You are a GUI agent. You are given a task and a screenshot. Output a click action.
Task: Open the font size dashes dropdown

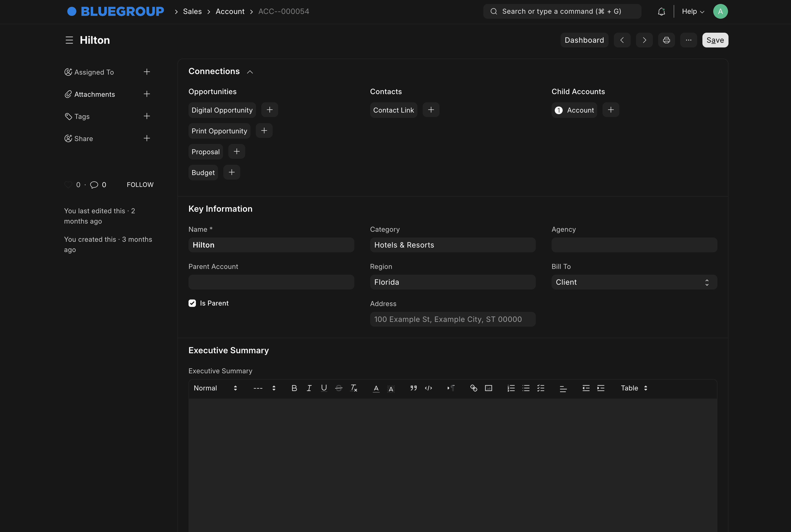click(x=264, y=388)
